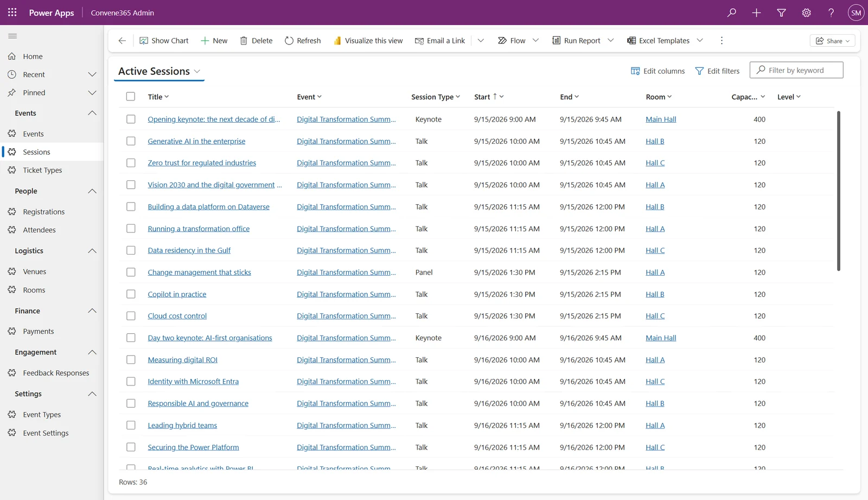This screenshot has width=868, height=500.
Task: Click Show Chart in command bar
Action: (164, 41)
